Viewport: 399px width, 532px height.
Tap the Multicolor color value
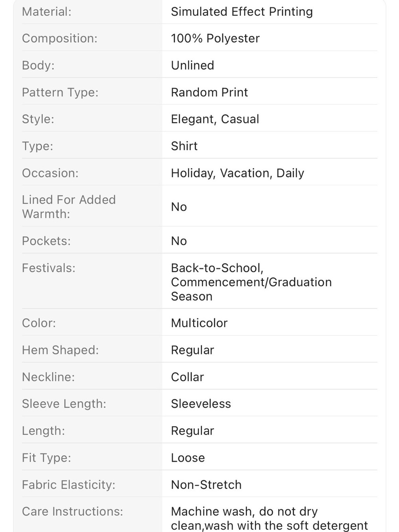(x=199, y=323)
